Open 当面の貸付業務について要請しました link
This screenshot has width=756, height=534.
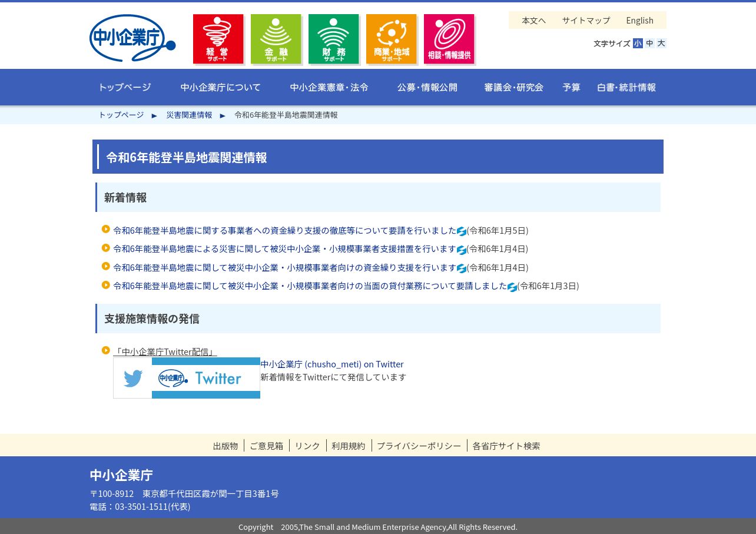pos(310,286)
